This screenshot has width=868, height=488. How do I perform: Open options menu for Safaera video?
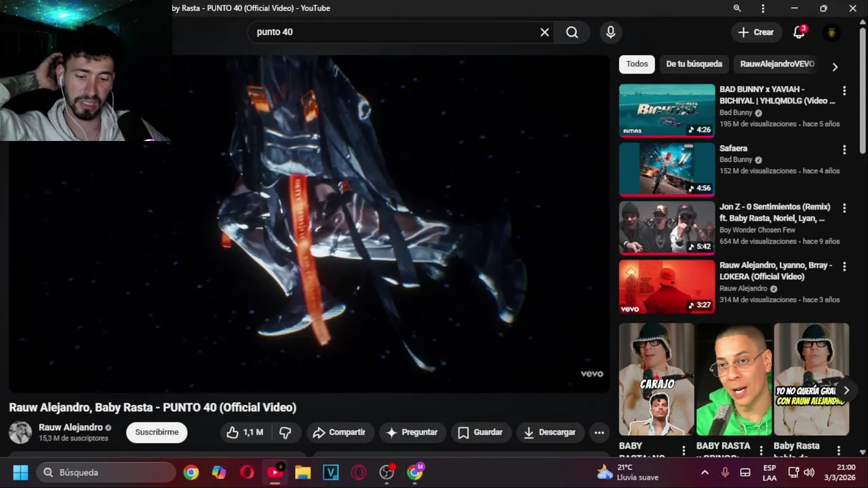coord(844,150)
